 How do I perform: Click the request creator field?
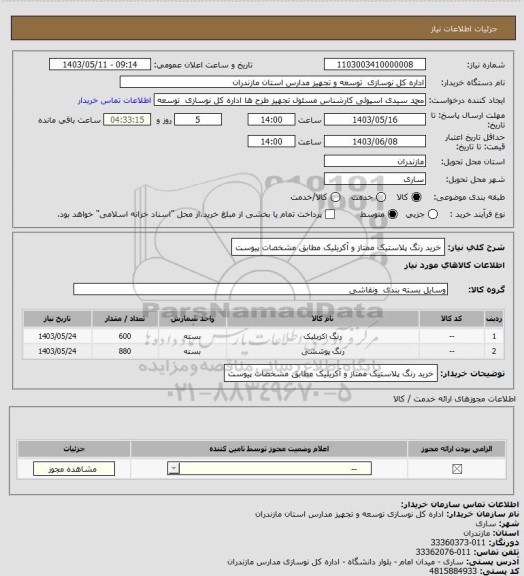click(290, 100)
